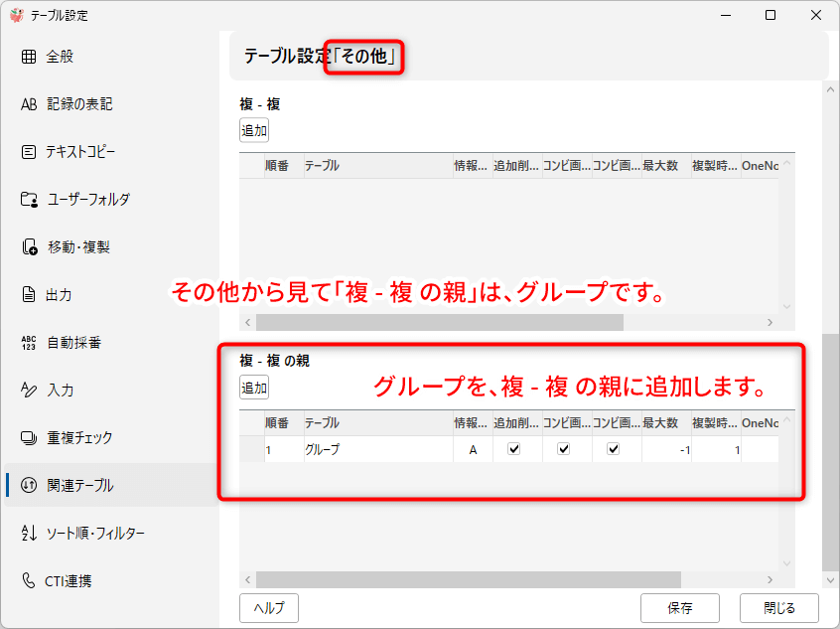Viewport: 840px width, 629px height.
Task: Select the グループ cell in the table
Action: click(375, 449)
